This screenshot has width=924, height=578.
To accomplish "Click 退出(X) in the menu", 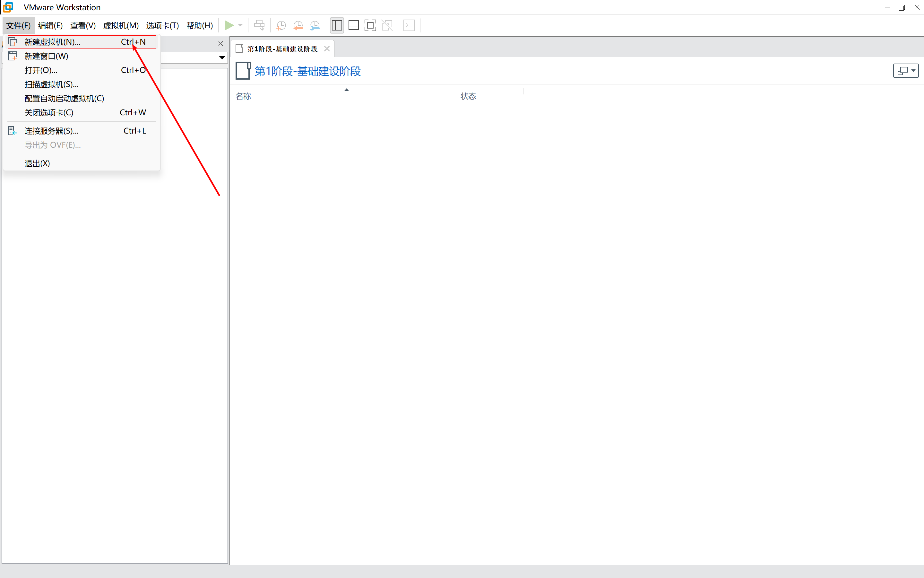I will 37,164.
